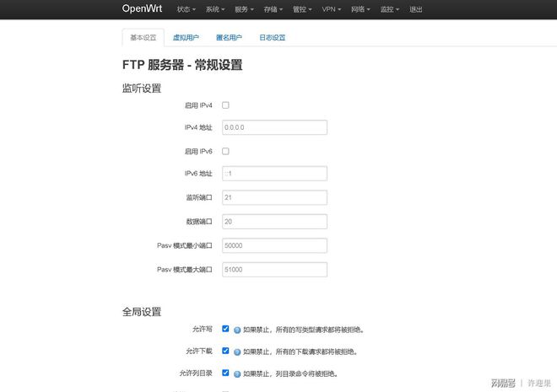Click the hint 如果禁止,列目录命令将被拒绝。
The width and height of the screenshot is (557, 392).
tap(290, 374)
